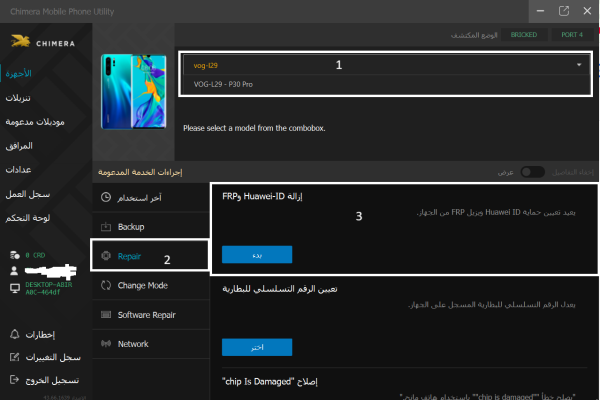Click the Change Mode arrows icon
Viewport: 600px width, 400px height.
coord(106,285)
